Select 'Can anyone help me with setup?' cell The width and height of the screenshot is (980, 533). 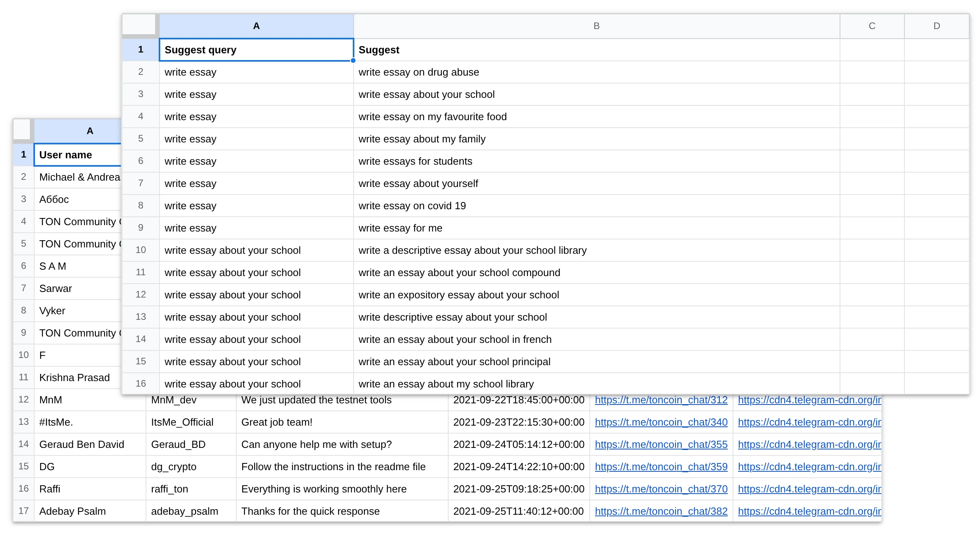[x=342, y=444]
